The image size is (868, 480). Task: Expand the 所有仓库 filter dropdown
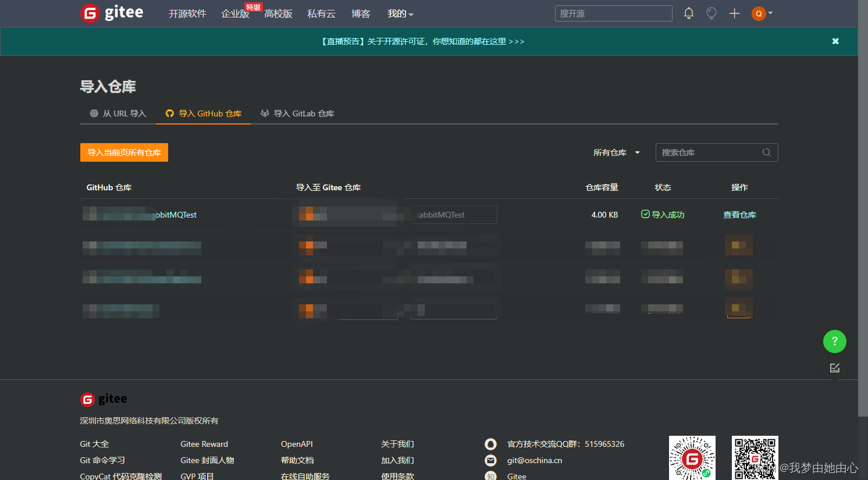(x=617, y=152)
